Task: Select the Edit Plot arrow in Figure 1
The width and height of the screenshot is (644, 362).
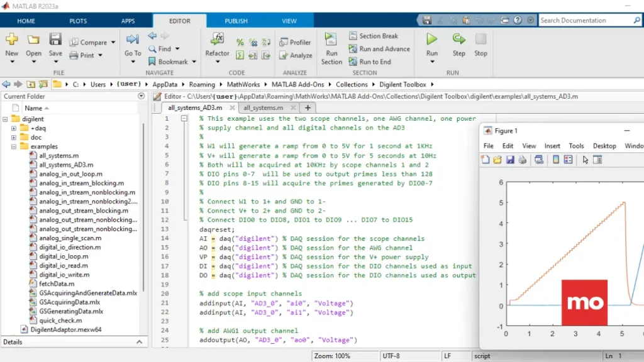Action: click(x=586, y=160)
